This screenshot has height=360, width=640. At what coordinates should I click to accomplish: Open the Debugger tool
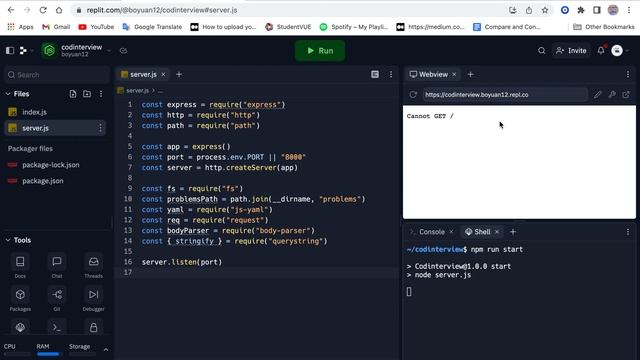pos(93,299)
